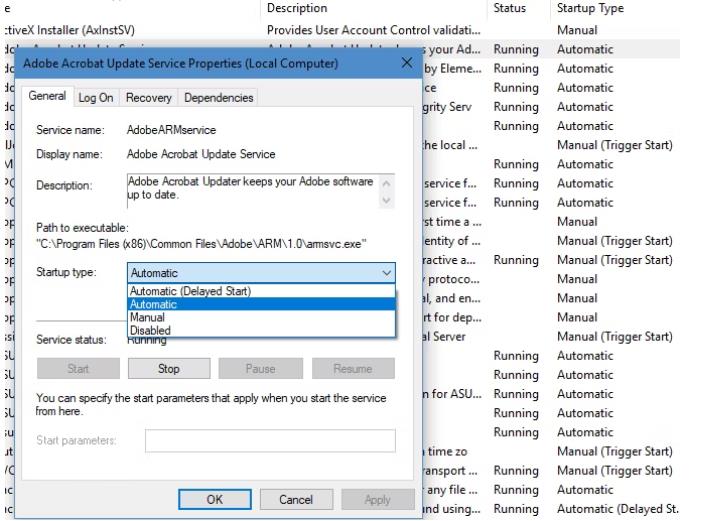Viewport: 701px width, 521px height.
Task: Choose Automatic (Delayed Start) startup option
Action: tap(190, 291)
